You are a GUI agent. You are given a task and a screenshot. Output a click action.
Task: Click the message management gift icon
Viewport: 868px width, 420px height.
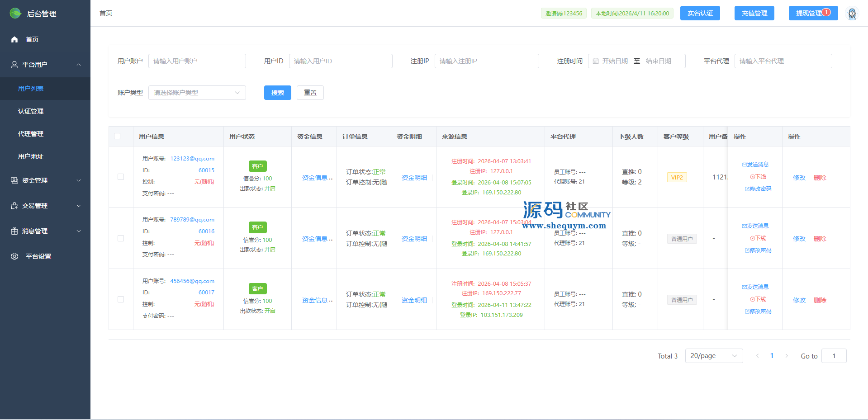click(14, 231)
